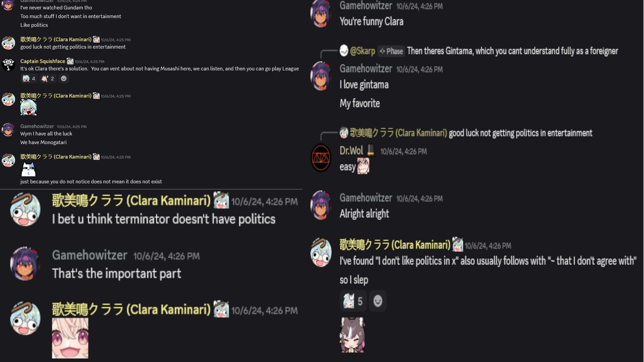Click the emoji next to 'easy'

point(363,166)
